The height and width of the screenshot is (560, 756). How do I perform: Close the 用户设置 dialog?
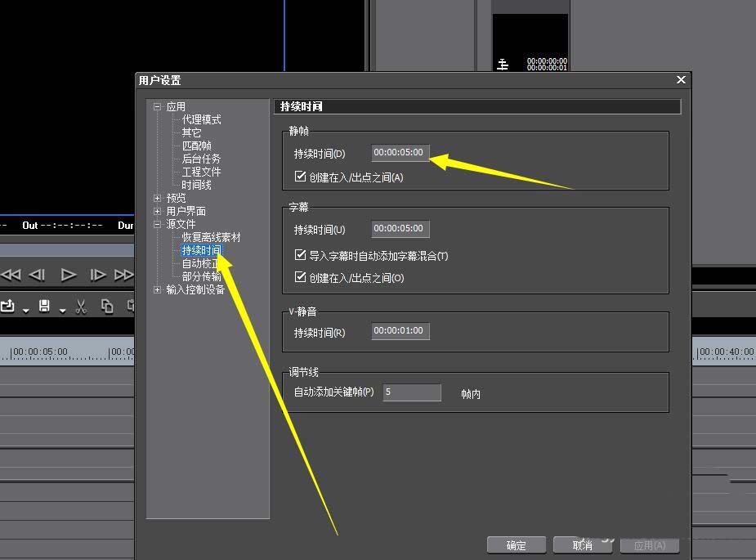pos(681,79)
